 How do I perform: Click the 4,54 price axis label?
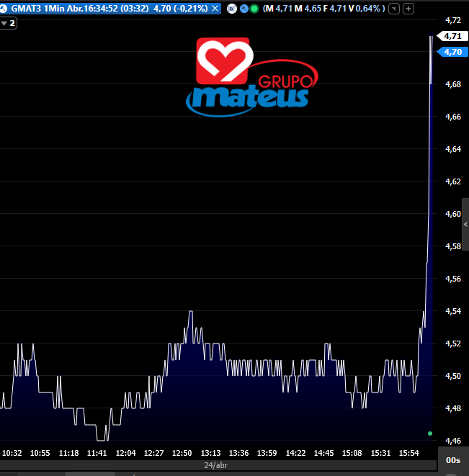click(453, 311)
